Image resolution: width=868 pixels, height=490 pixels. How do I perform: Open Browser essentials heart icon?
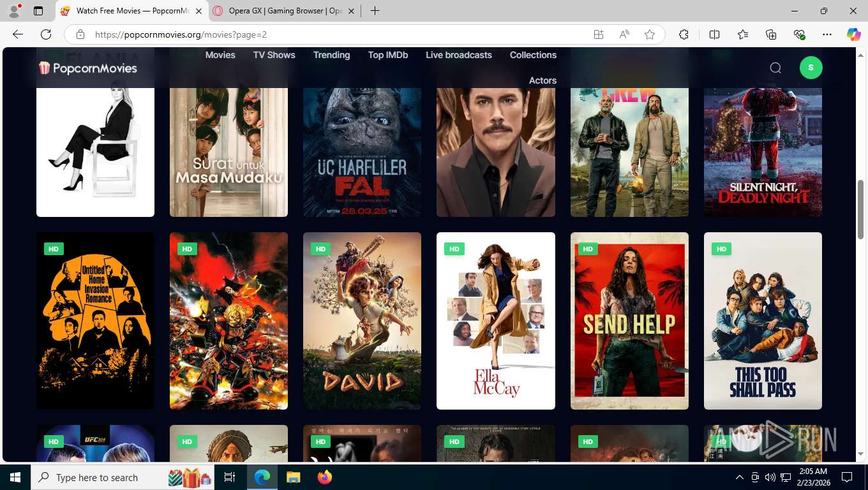pyautogui.click(x=799, y=34)
